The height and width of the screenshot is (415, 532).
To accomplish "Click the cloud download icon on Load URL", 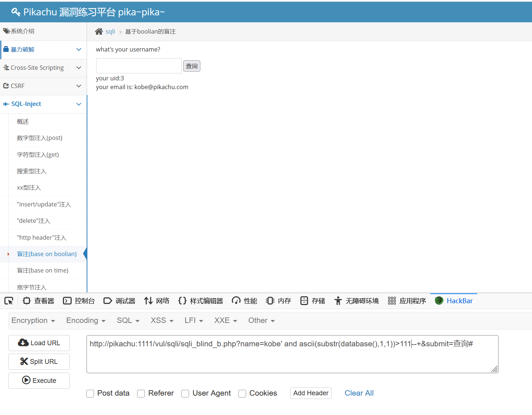I will point(23,343).
